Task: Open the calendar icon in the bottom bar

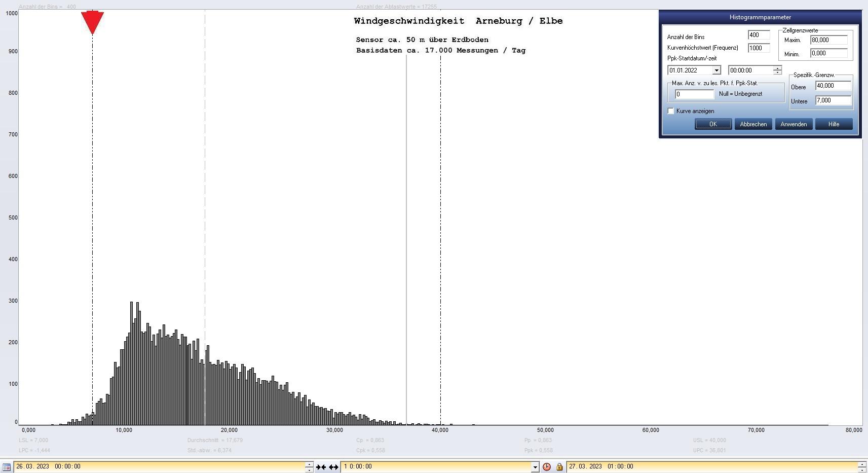Action: (6, 467)
